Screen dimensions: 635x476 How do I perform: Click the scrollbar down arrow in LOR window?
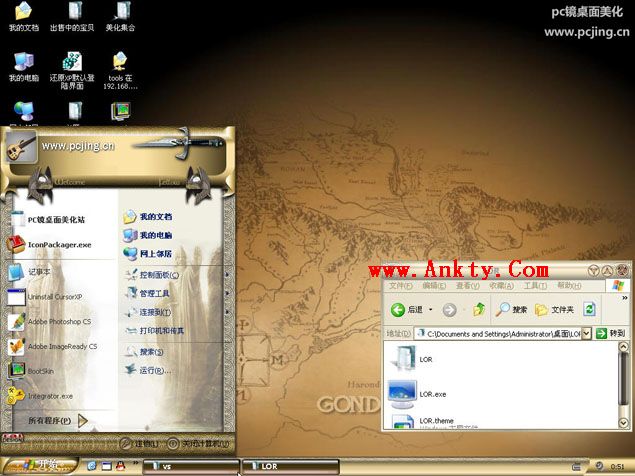tap(623, 422)
